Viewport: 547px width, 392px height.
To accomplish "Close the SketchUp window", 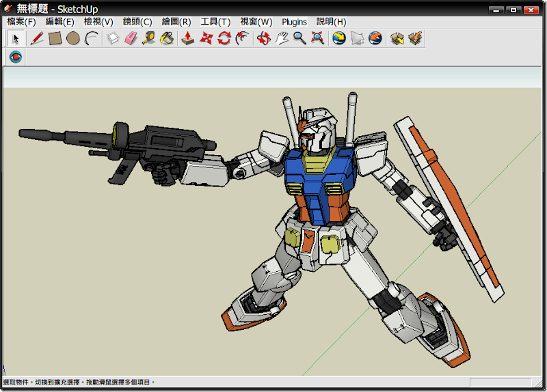I will 531,10.
